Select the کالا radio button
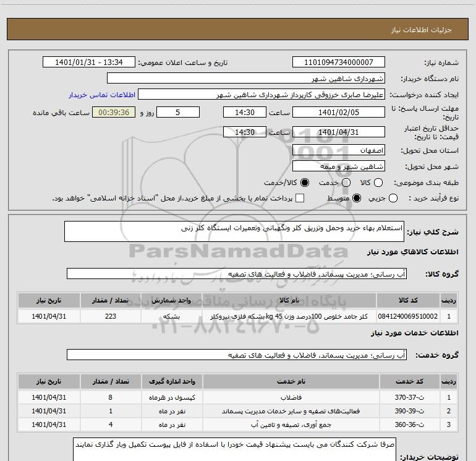Viewport: 476px width, 461px height. (x=378, y=183)
